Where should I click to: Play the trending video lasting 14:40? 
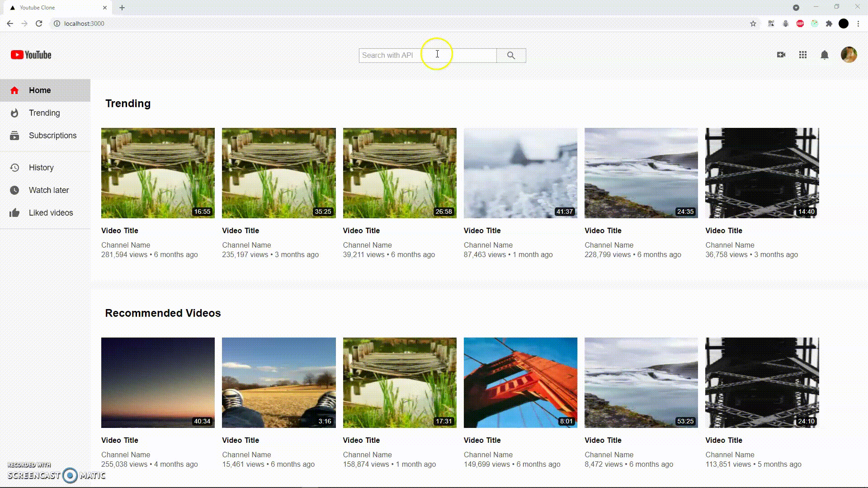coord(762,173)
